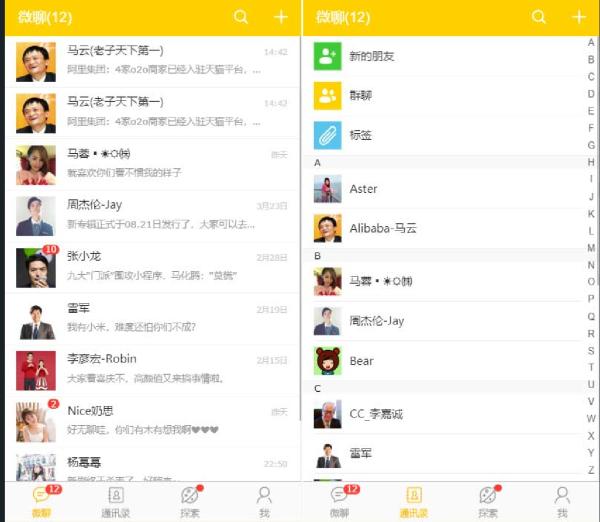Jump to letter Z in alphabet index
The width and height of the screenshot is (600, 522).
pyautogui.click(x=591, y=470)
